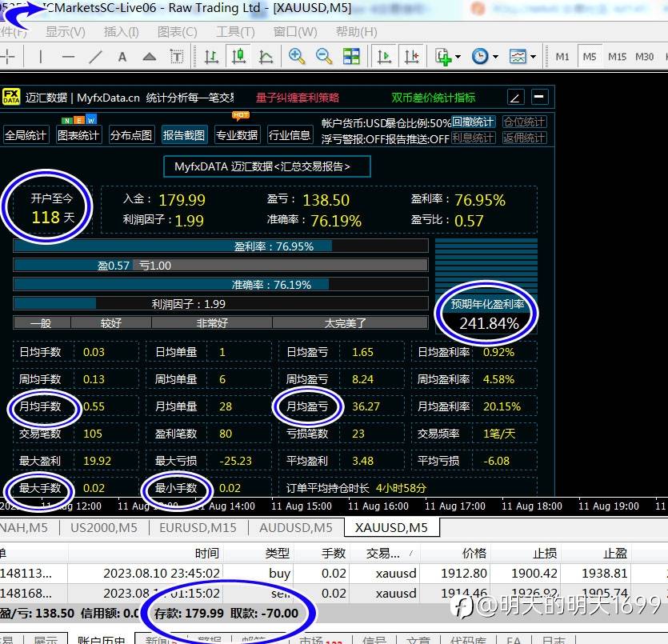Viewport: 668px width, 644px height.
Task: Open the add indicators icon
Action: tap(443, 57)
